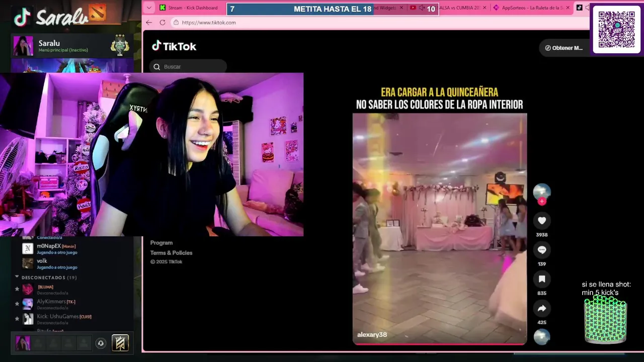644x362 pixels.
Task: Open the Dota guild banner icon
Action: 120,343
